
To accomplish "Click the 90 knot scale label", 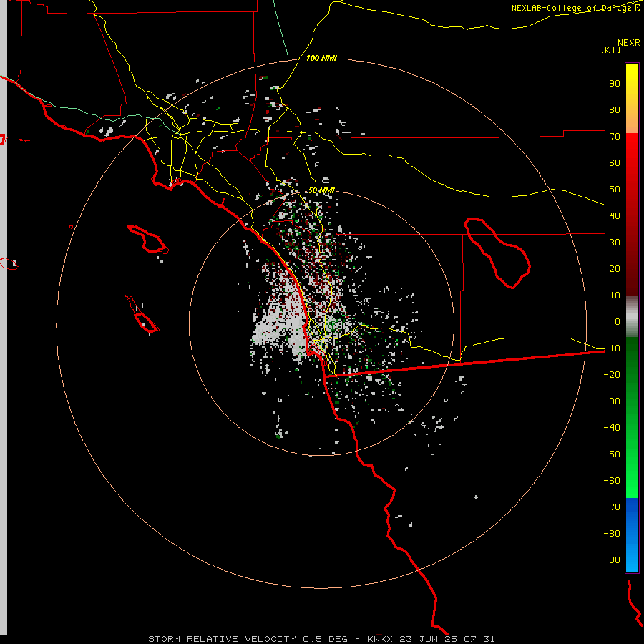I will click(615, 84).
